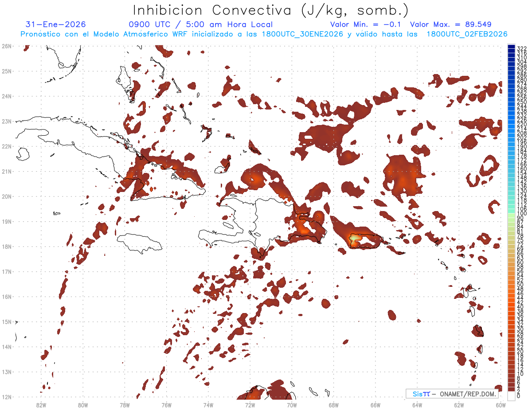
Task: Click the 72W longitude label
Action: [250, 405]
